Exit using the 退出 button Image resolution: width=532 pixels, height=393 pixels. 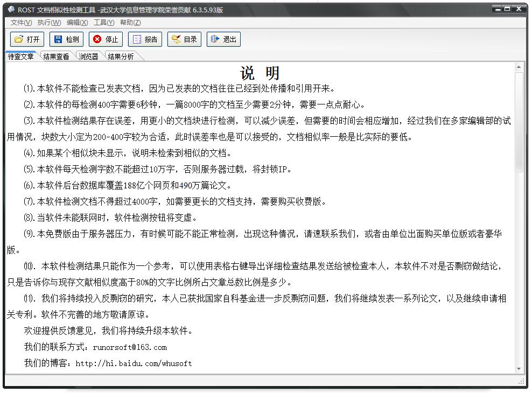(x=223, y=39)
